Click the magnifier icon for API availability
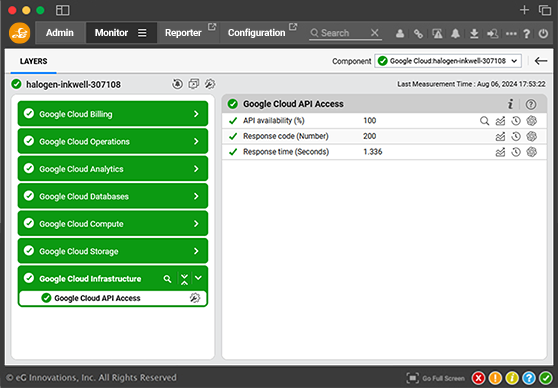558x388 pixels. click(484, 121)
